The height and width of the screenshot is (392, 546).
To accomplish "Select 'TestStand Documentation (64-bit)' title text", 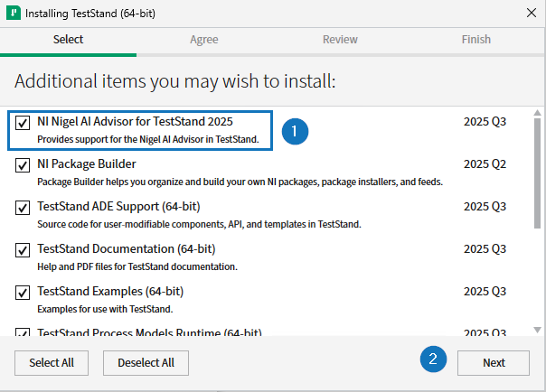I will [x=127, y=248].
